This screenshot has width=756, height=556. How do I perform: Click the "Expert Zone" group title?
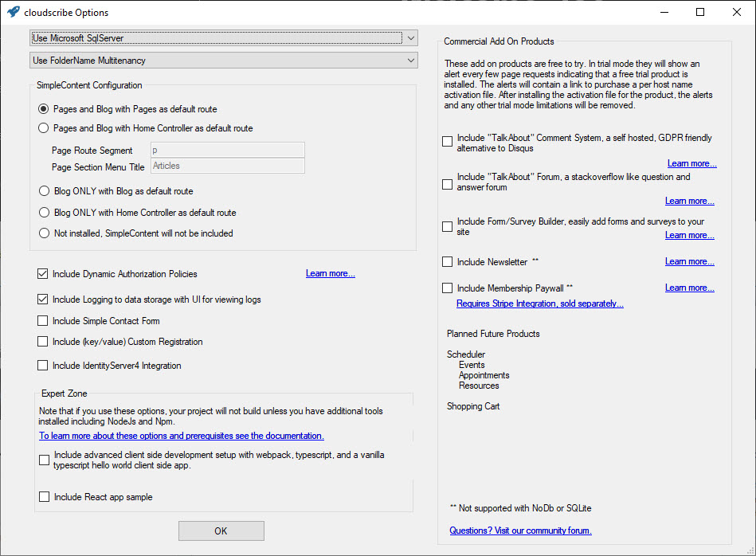pos(64,394)
